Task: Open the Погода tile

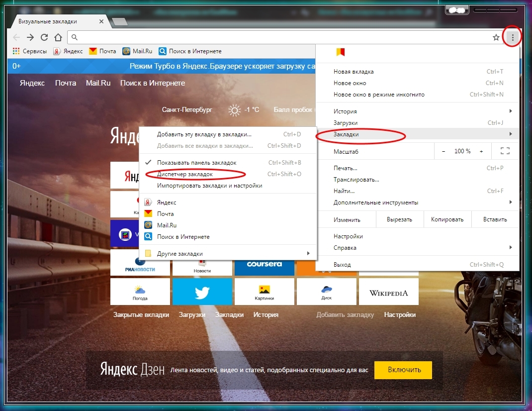Action: tap(140, 292)
